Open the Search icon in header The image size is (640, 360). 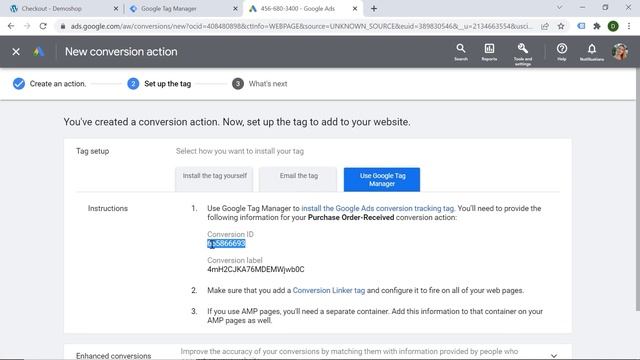tap(461, 52)
